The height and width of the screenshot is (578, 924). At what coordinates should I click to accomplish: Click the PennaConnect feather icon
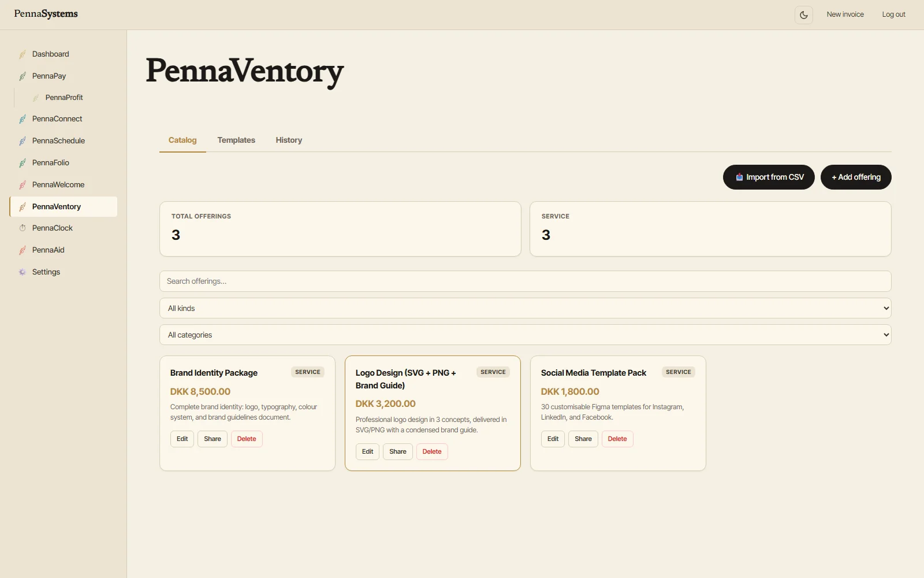point(23,119)
